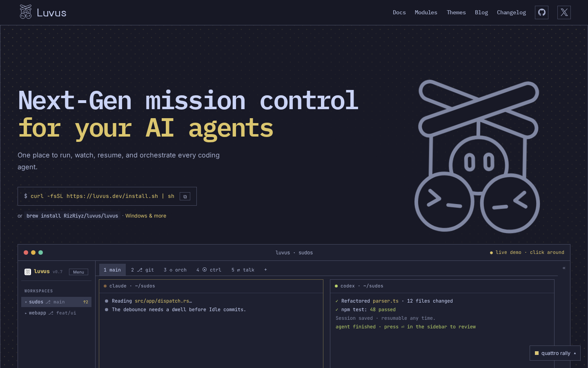
Task: Add a new tab with plus icon
Action: [265, 270]
